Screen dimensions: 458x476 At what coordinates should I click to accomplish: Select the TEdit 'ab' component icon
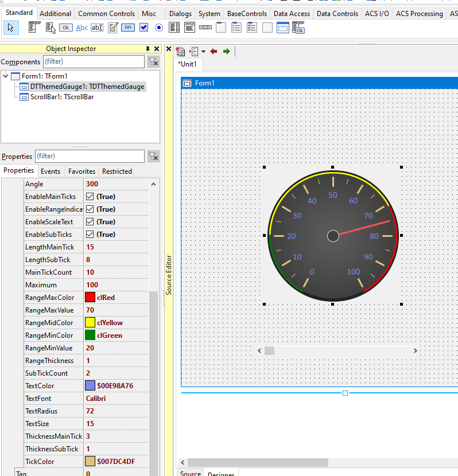[97, 28]
